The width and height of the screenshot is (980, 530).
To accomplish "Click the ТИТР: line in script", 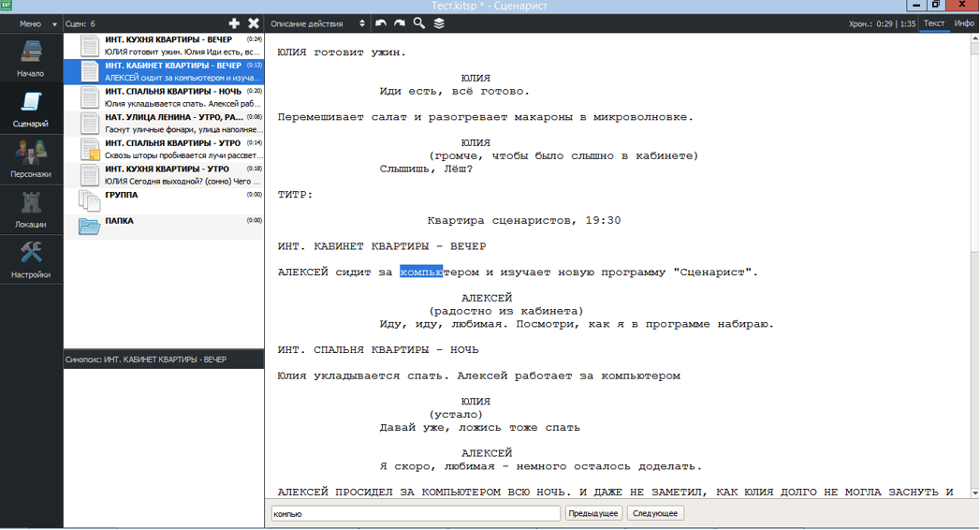I will pos(295,195).
